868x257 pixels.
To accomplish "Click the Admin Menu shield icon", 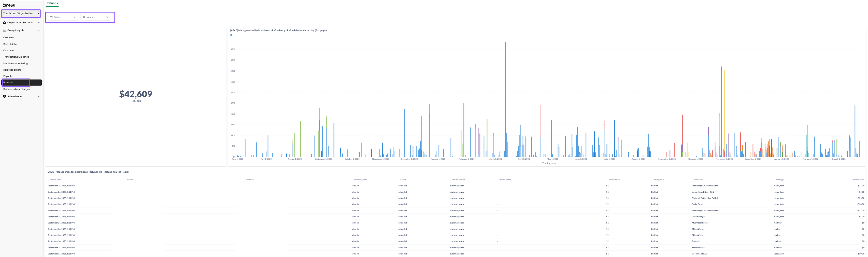I will click(x=4, y=97).
